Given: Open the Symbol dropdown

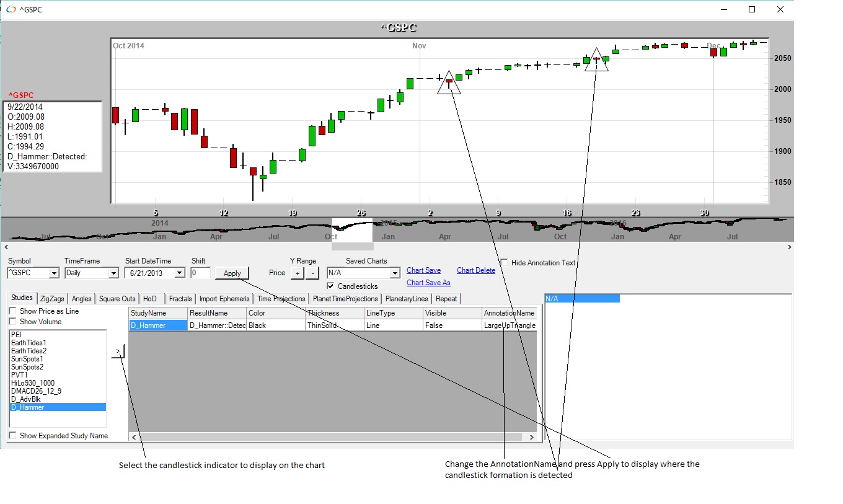Looking at the screenshot, I should (x=53, y=273).
